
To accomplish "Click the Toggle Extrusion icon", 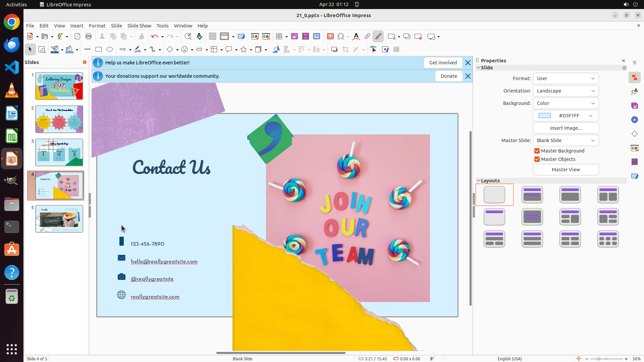I will tap(396, 50).
